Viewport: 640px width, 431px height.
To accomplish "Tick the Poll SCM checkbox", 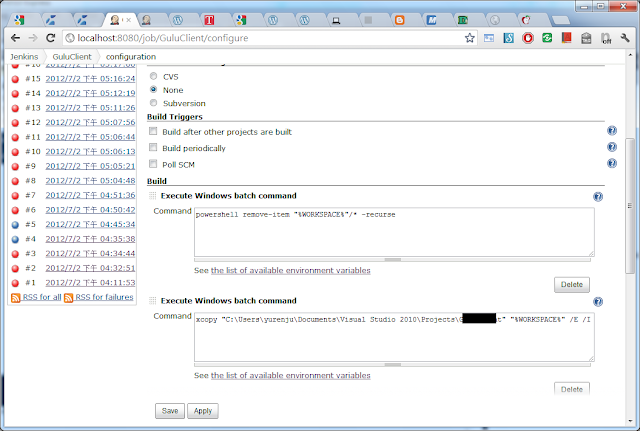I will [x=153, y=164].
